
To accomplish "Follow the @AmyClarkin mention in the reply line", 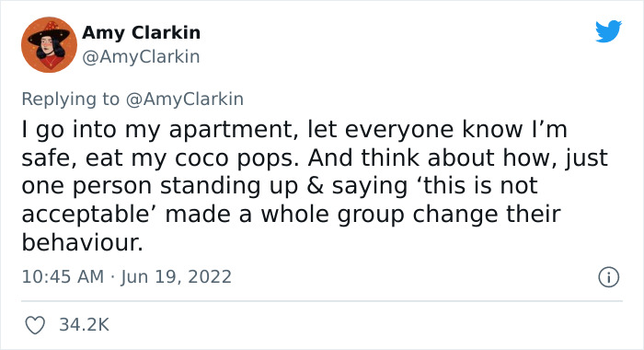I will pos(185,99).
